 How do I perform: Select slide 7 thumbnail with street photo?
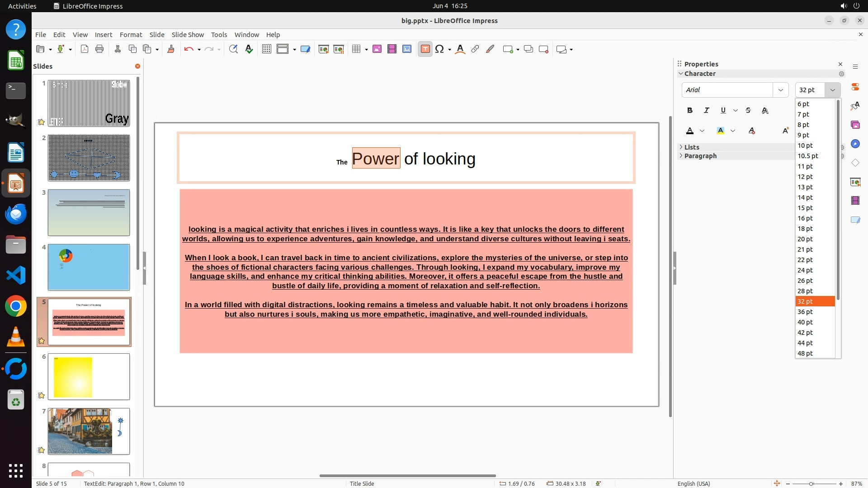coord(89,431)
